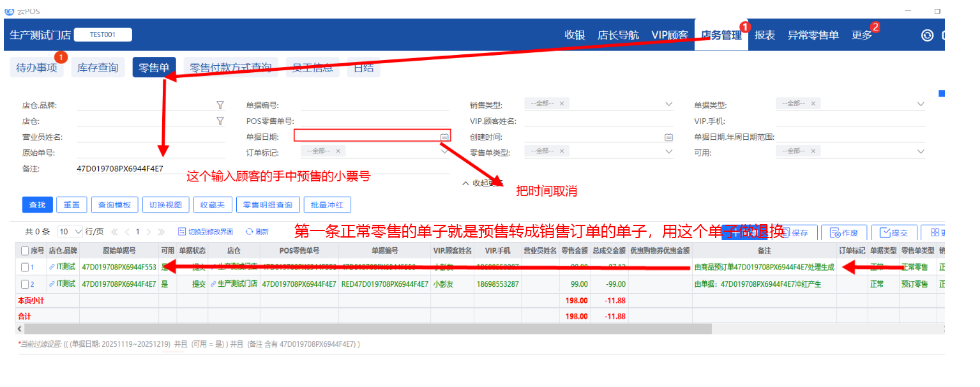
Task: Click the circular sync icon in header
Action: pyautogui.click(x=927, y=36)
